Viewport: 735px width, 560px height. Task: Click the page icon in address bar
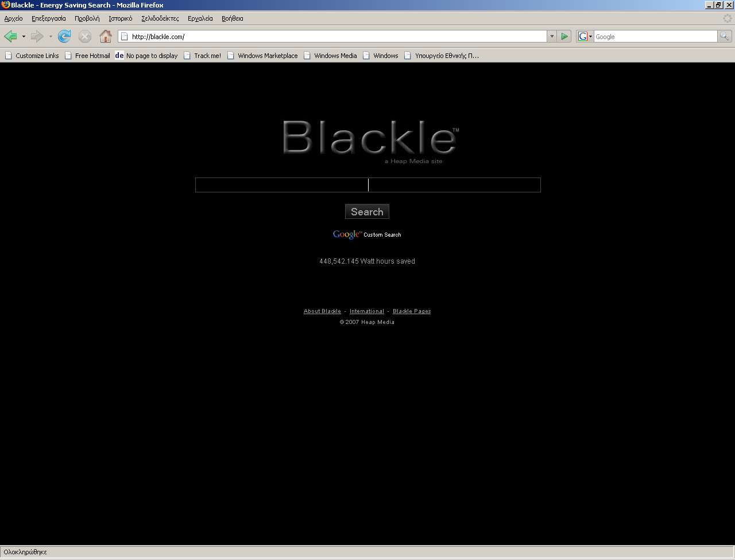[124, 37]
